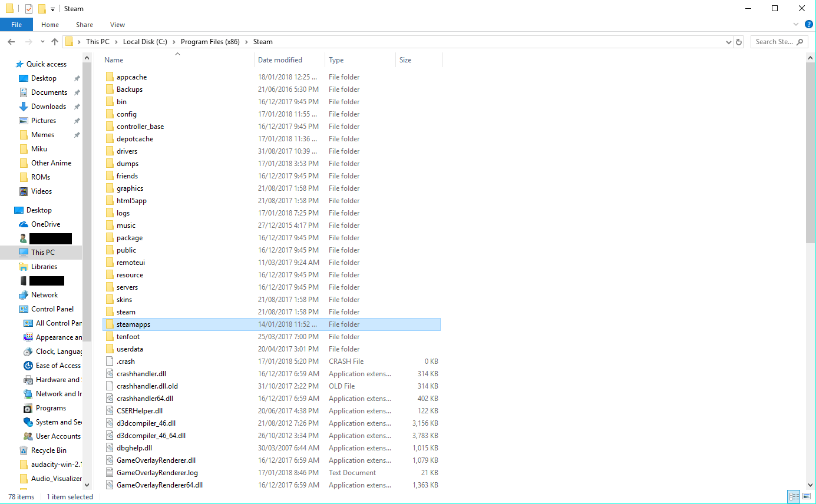Open Recycle Bin in the sidebar
This screenshot has height=504, width=816.
[x=48, y=450]
